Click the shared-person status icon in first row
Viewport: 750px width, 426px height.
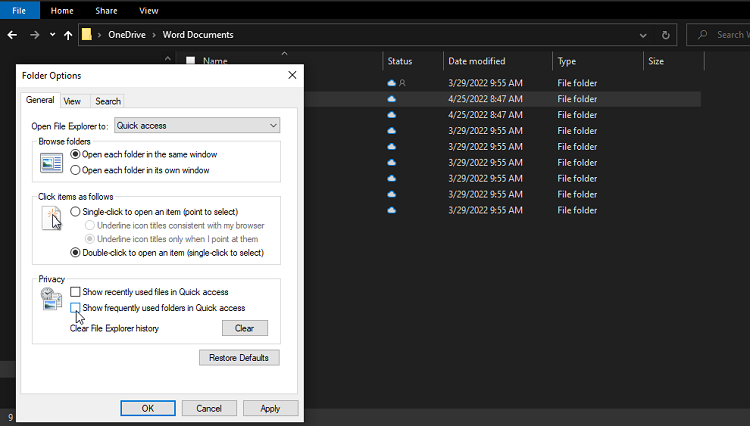coord(402,83)
